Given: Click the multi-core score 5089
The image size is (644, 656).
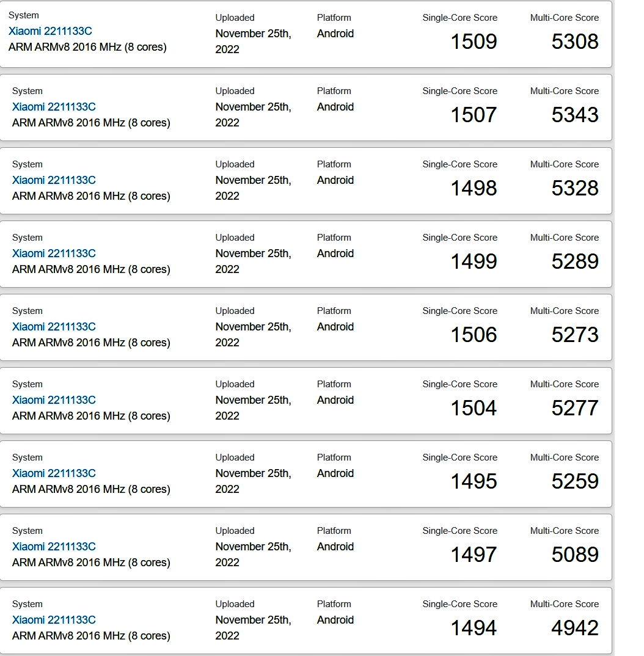Looking at the screenshot, I should tap(575, 555).
